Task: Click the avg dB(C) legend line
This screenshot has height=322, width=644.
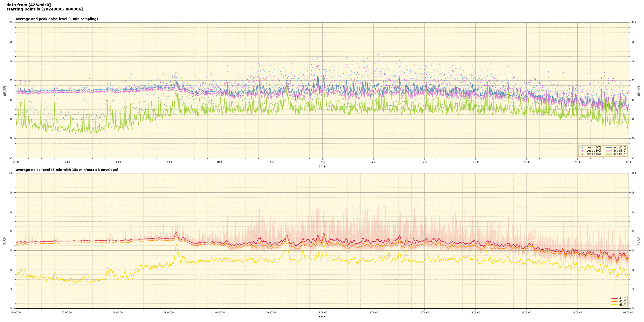Action: click(609, 151)
